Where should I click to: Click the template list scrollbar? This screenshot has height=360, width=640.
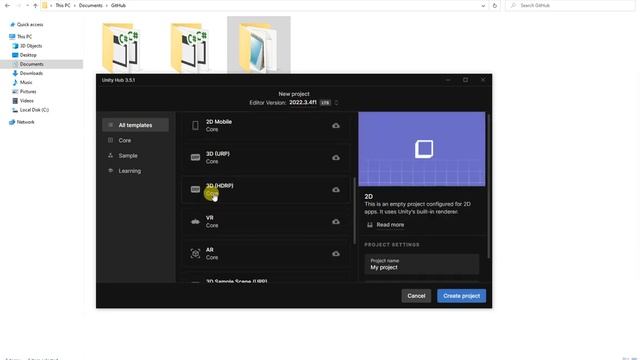354,211
